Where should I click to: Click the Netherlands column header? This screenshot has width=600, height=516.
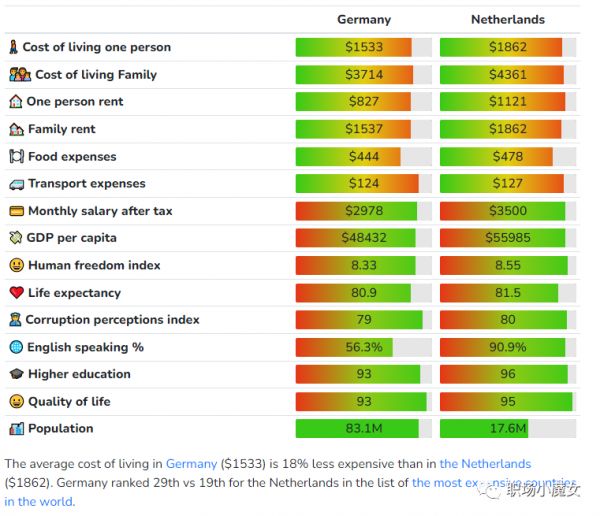point(508,19)
